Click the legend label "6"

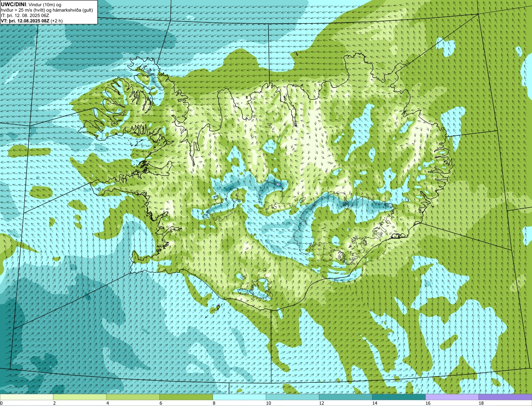point(161,403)
